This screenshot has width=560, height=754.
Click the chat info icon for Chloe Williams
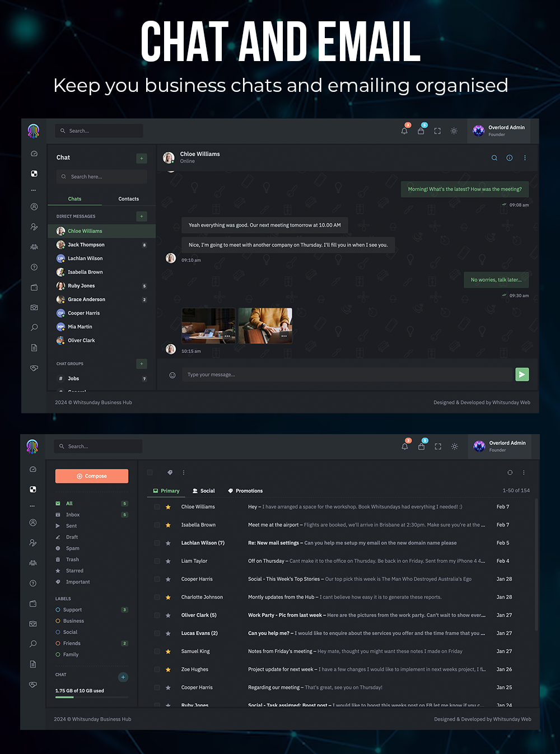click(510, 158)
